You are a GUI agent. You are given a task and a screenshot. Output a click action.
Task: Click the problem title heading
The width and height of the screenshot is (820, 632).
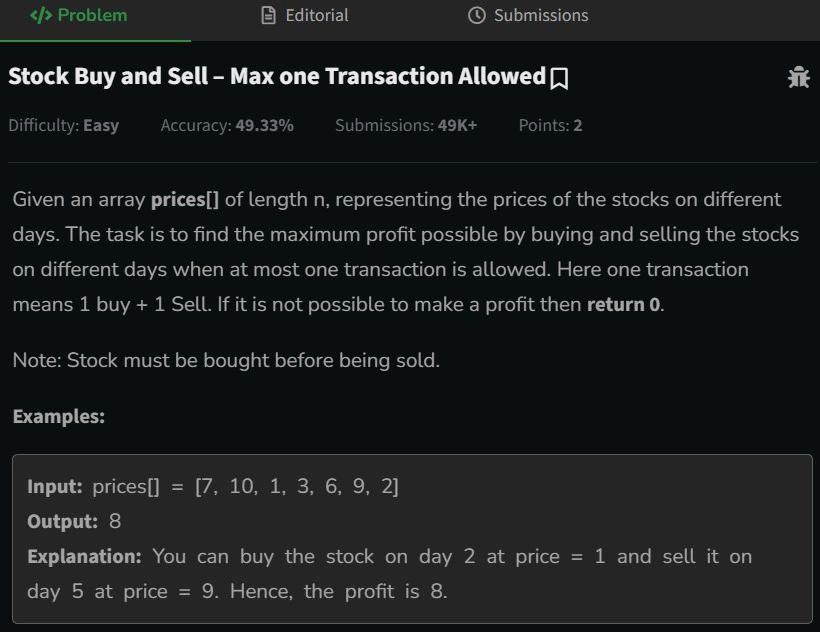pyautogui.click(x=277, y=76)
